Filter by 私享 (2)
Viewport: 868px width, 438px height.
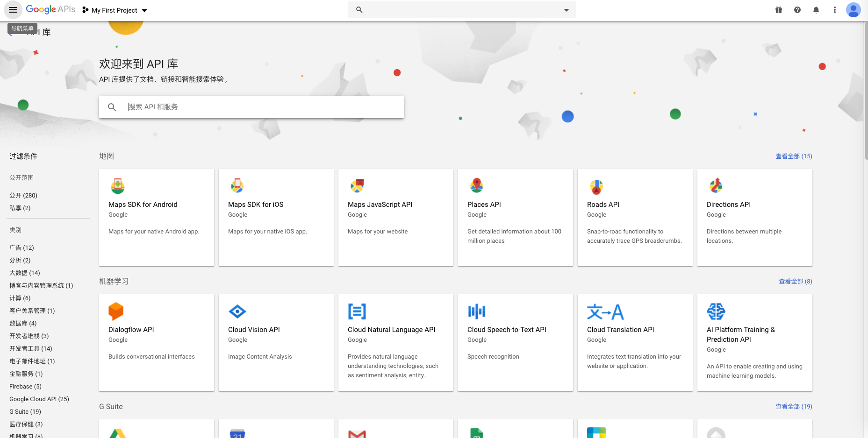point(20,208)
